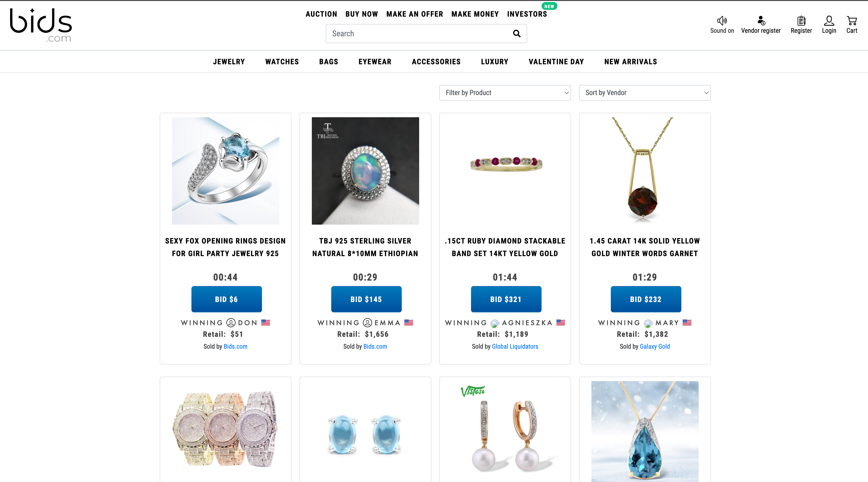Click the search magnifier icon
The height and width of the screenshot is (482, 868).
coord(517,33)
